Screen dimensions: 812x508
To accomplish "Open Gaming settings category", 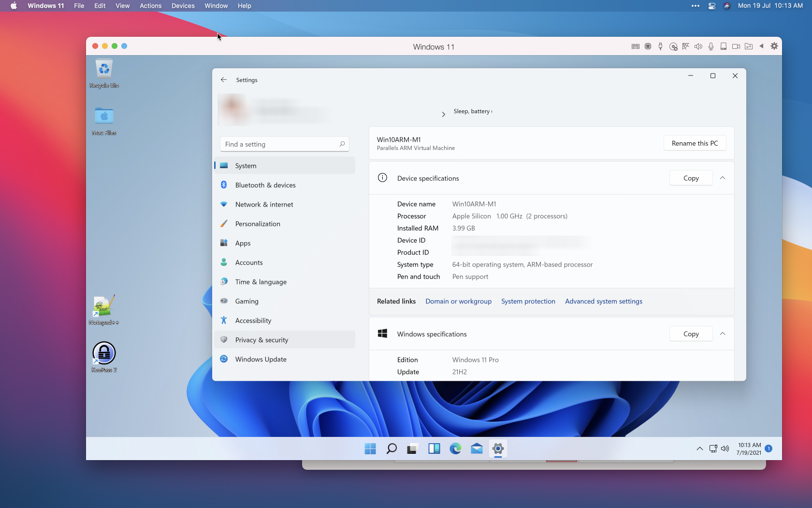I will (284, 301).
